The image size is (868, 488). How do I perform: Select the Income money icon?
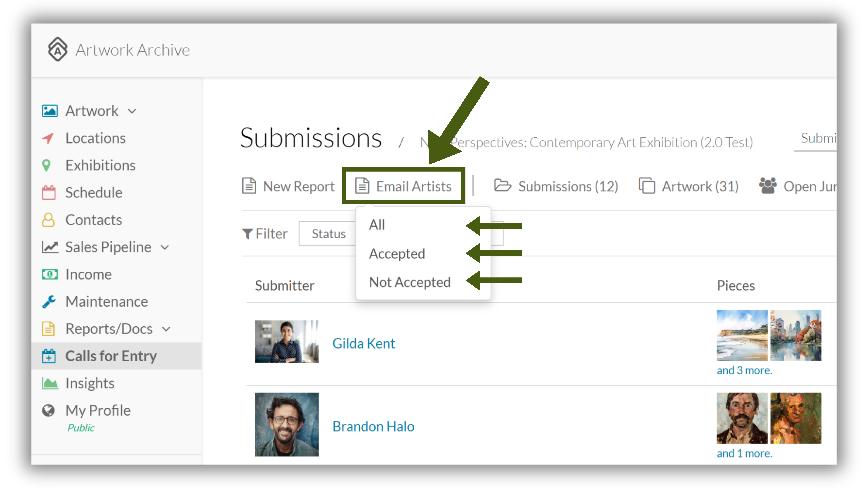50,274
